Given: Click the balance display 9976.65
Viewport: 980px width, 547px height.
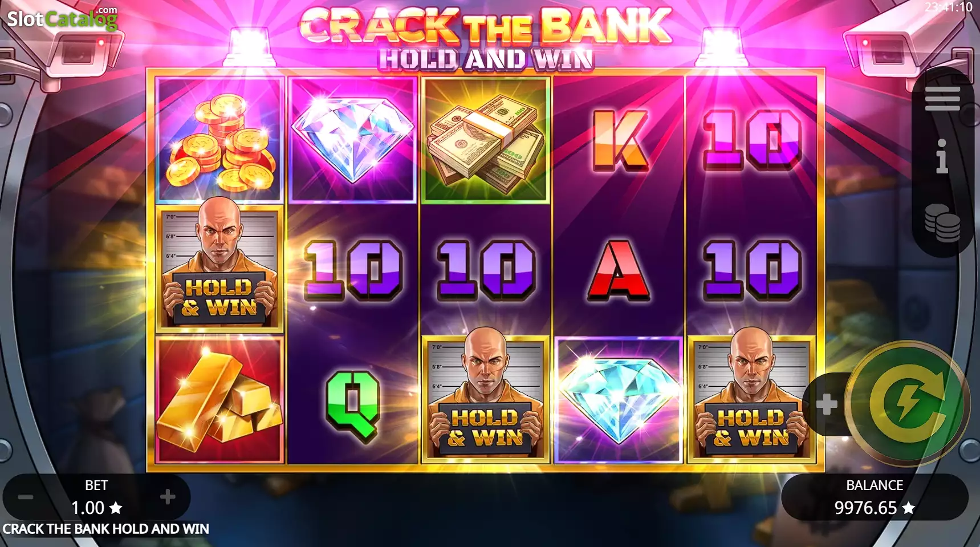Looking at the screenshot, I should pos(875,508).
